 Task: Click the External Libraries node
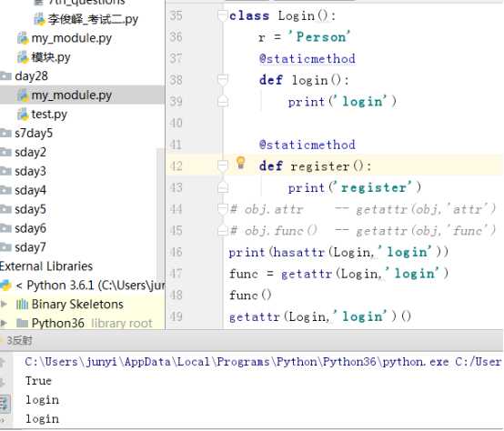coord(46,266)
